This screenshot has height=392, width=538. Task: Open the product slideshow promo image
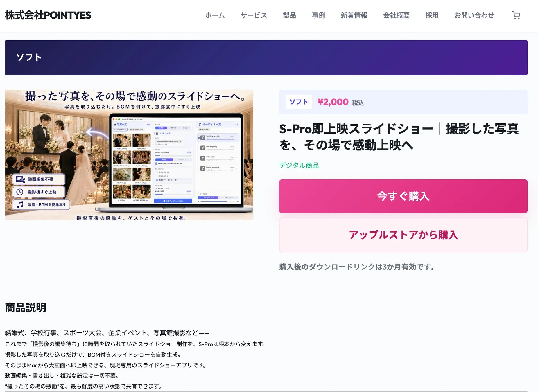click(x=129, y=155)
